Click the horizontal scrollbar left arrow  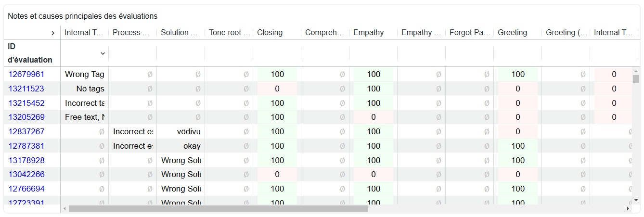tap(64, 209)
